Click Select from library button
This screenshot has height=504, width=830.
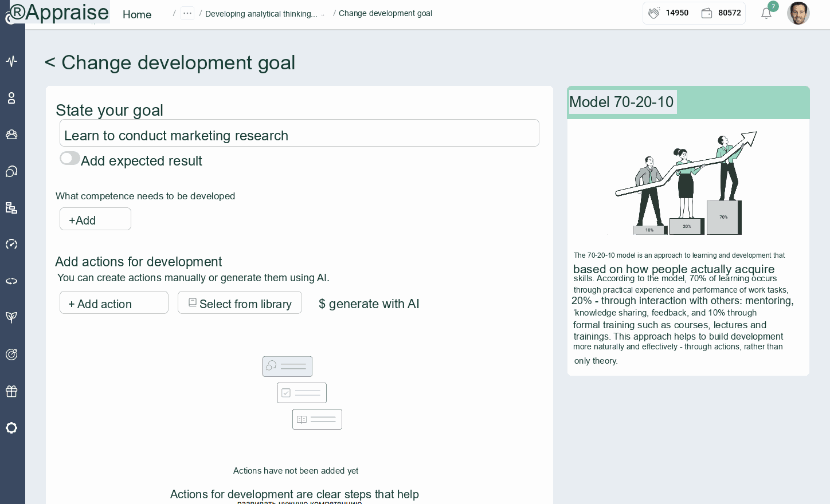point(240,302)
